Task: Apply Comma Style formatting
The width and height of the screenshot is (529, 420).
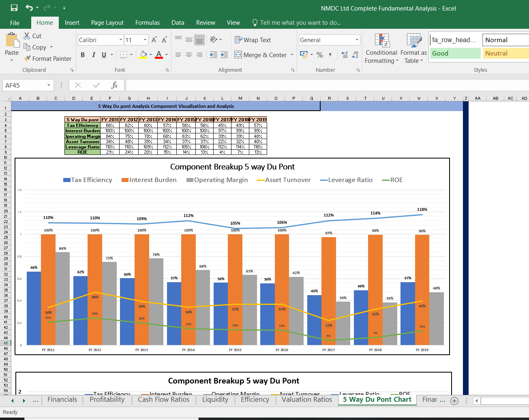Action: tap(330, 55)
